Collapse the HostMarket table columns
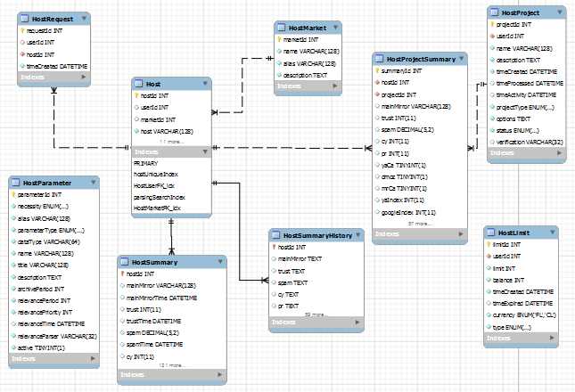 [335, 28]
